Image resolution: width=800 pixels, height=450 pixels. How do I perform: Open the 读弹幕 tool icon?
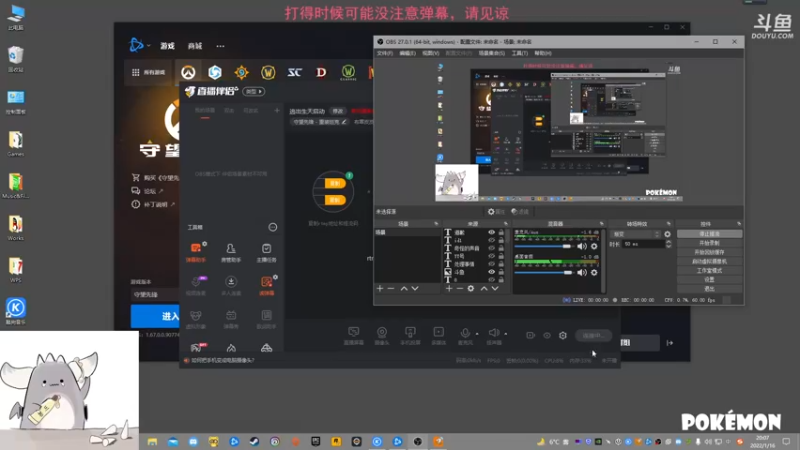(x=266, y=286)
